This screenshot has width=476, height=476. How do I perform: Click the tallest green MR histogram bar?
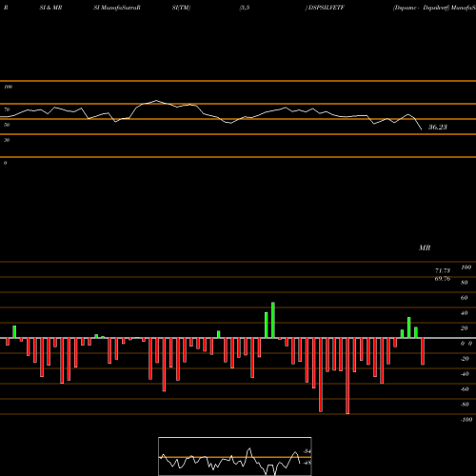tap(273, 320)
